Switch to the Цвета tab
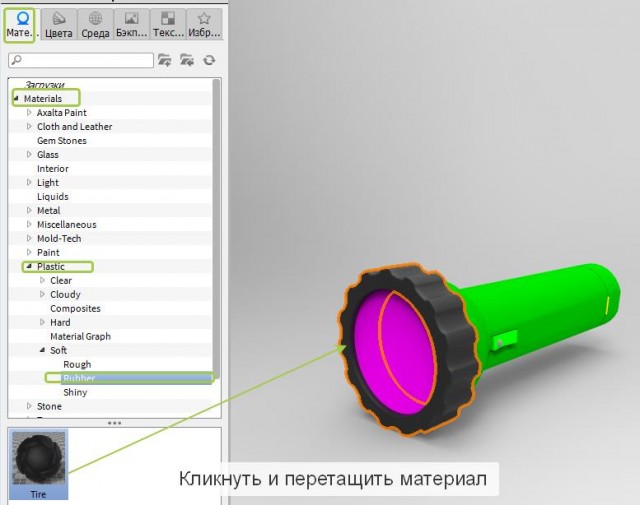The image size is (640, 505). point(59,24)
